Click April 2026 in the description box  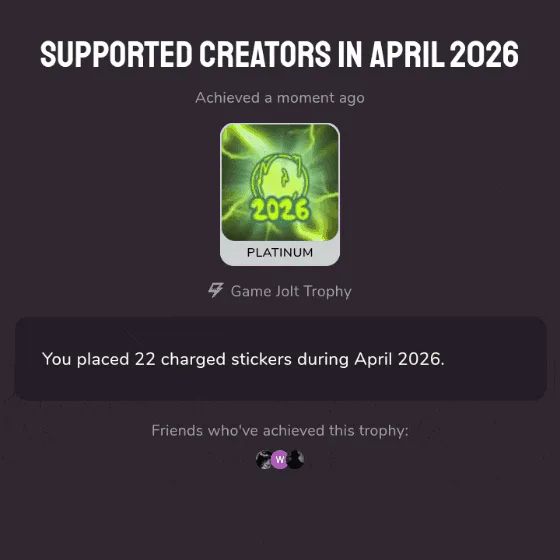coord(399,359)
